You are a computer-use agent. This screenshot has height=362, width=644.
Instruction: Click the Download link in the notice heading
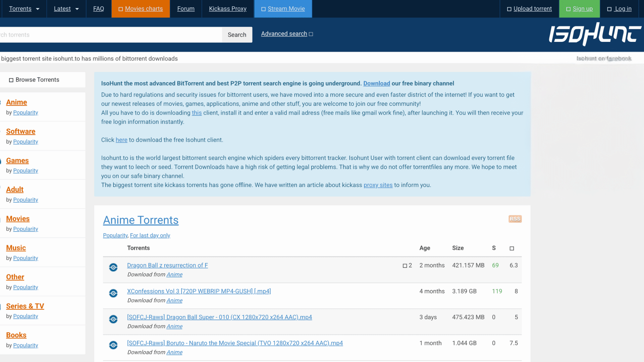point(376,83)
